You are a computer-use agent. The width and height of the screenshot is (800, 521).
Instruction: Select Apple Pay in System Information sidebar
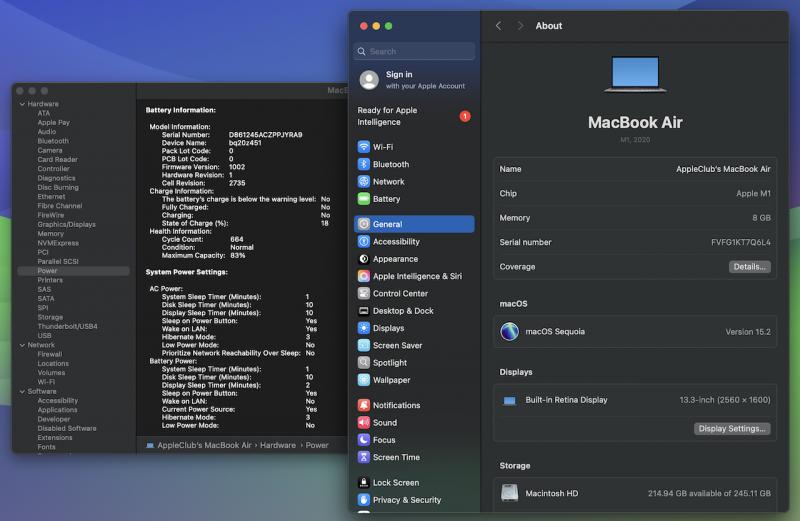point(53,122)
